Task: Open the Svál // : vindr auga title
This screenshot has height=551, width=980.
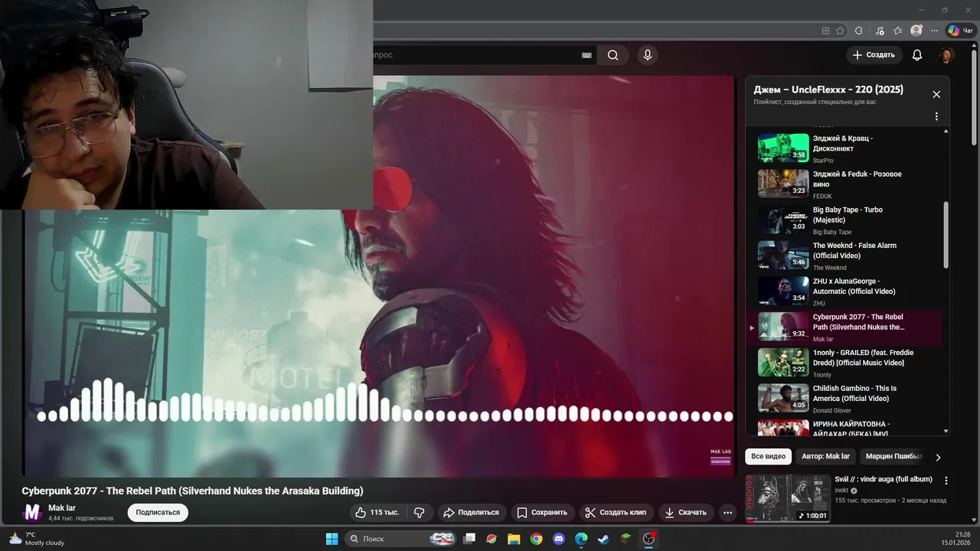Action: click(x=884, y=479)
